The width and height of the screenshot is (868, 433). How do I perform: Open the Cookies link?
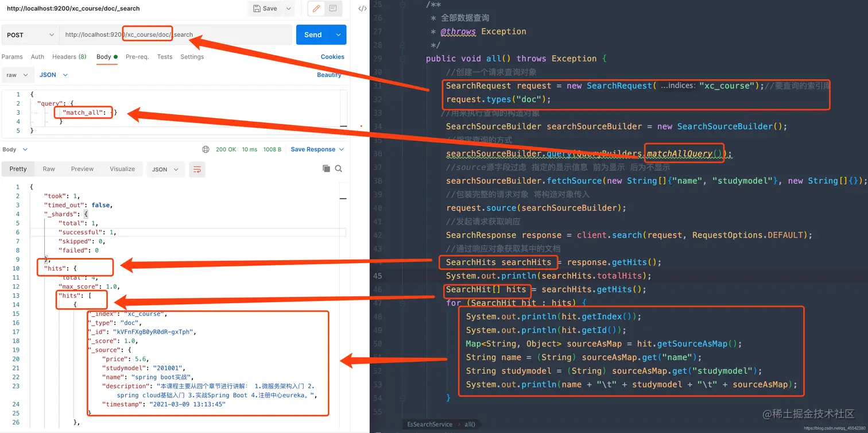(x=332, y=57)
